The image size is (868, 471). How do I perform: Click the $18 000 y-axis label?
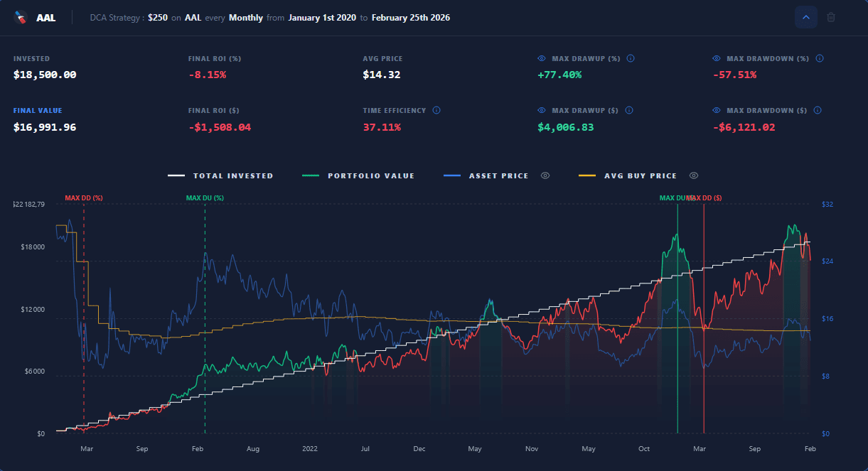click(33, 247)
